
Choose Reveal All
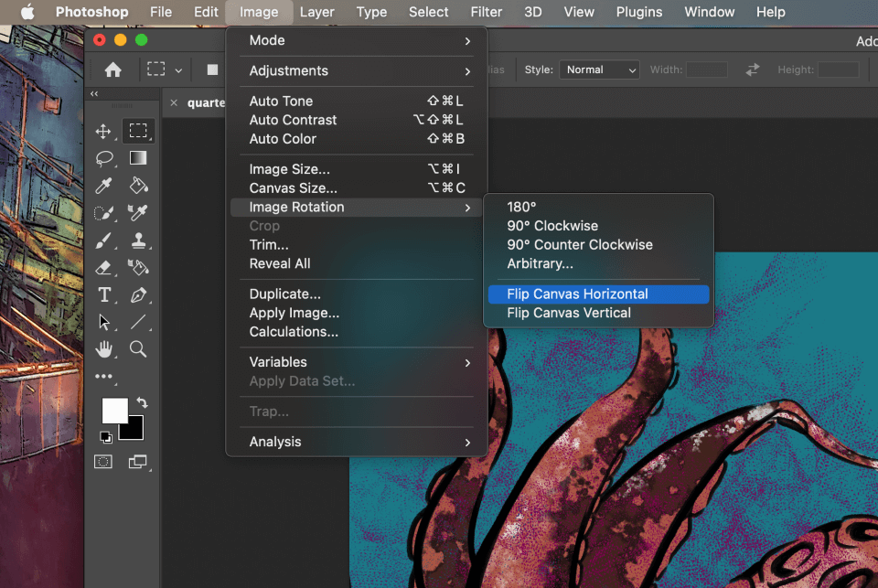click(x=357, y=263)
